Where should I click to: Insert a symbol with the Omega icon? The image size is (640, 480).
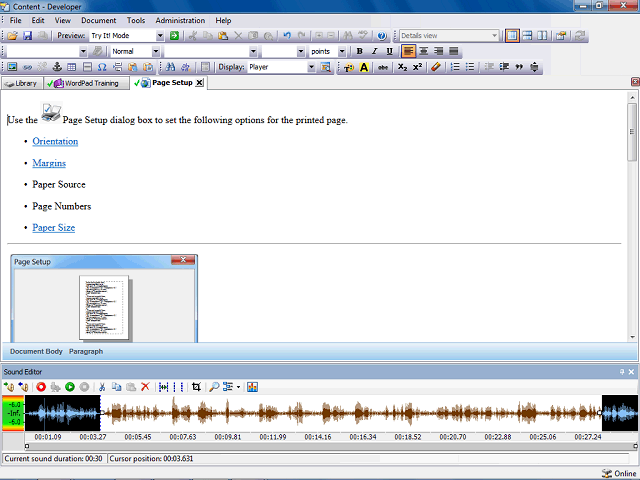(102, 67)
